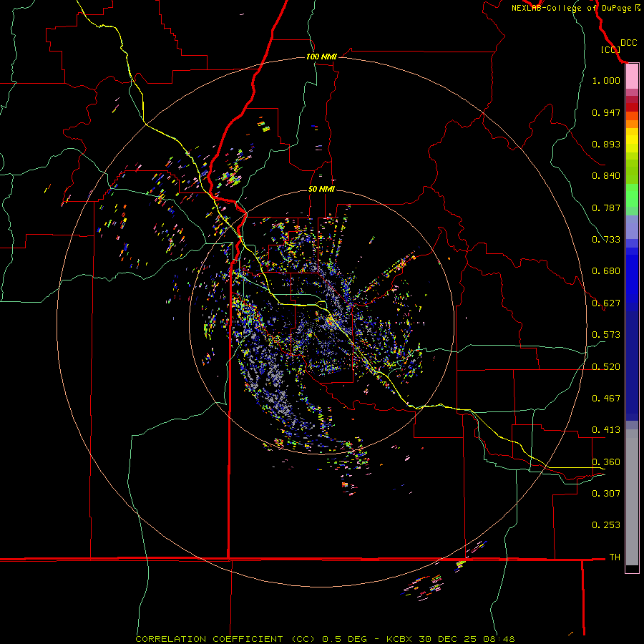Click the 0.360 legend value
This screenshot has height=644, width=644.
pos(606,462)
